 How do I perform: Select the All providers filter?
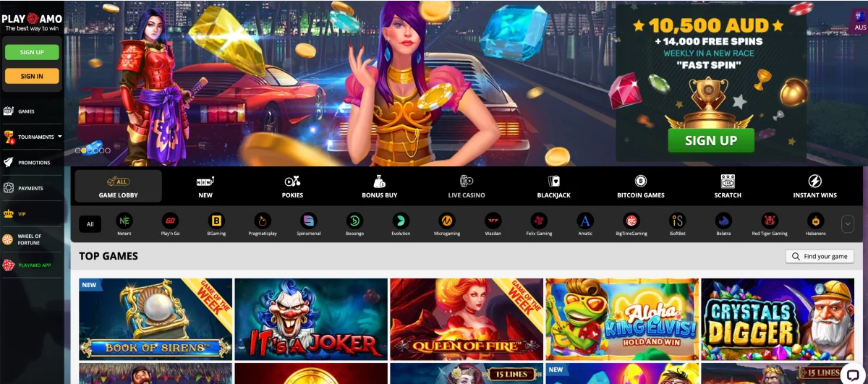(90, 224)
